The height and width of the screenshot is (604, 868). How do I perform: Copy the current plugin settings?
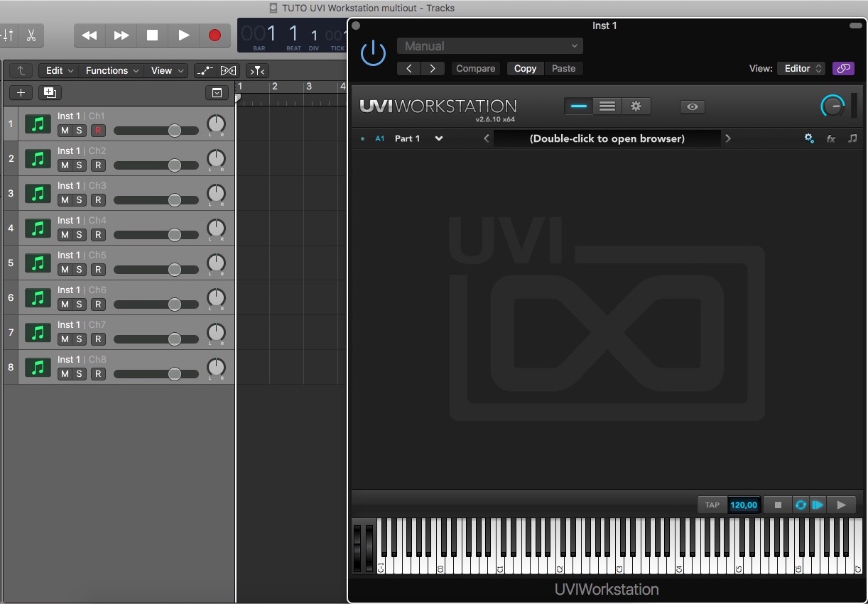click(525, 68)
